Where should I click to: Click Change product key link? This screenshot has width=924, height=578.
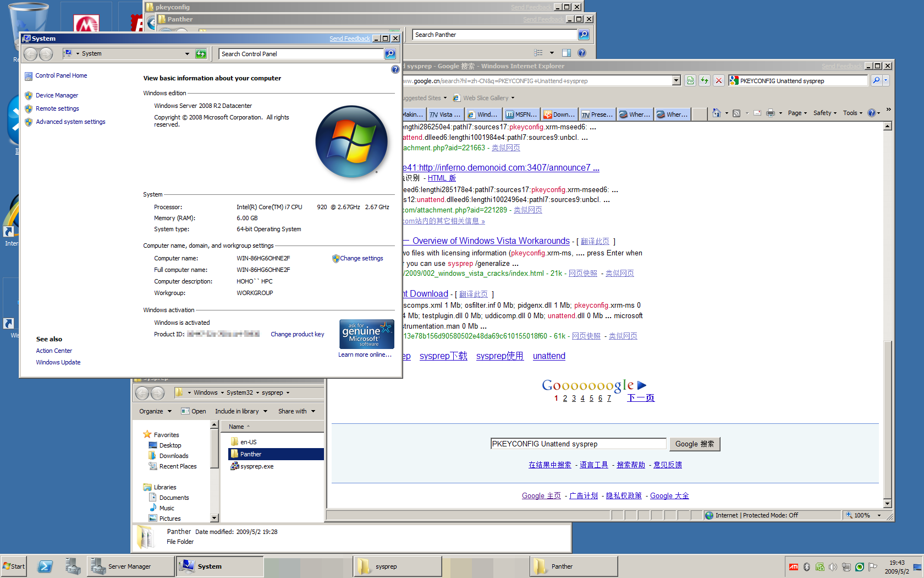click(297, 334)
